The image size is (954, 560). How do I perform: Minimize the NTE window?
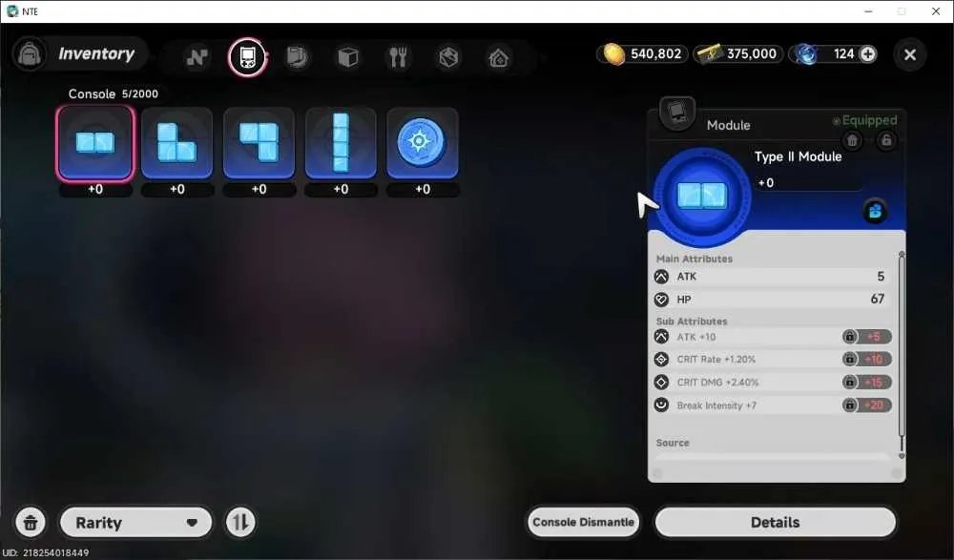(868, 11)
